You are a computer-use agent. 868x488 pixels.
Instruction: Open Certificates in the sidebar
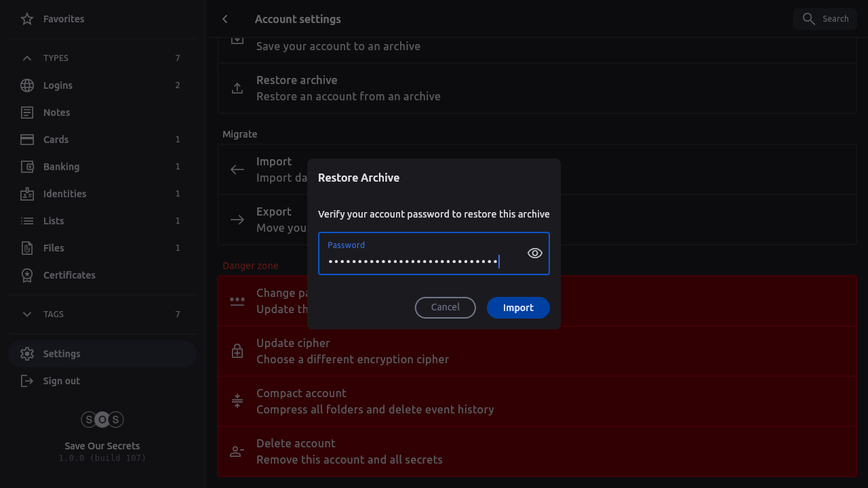(x=69, y=275)
